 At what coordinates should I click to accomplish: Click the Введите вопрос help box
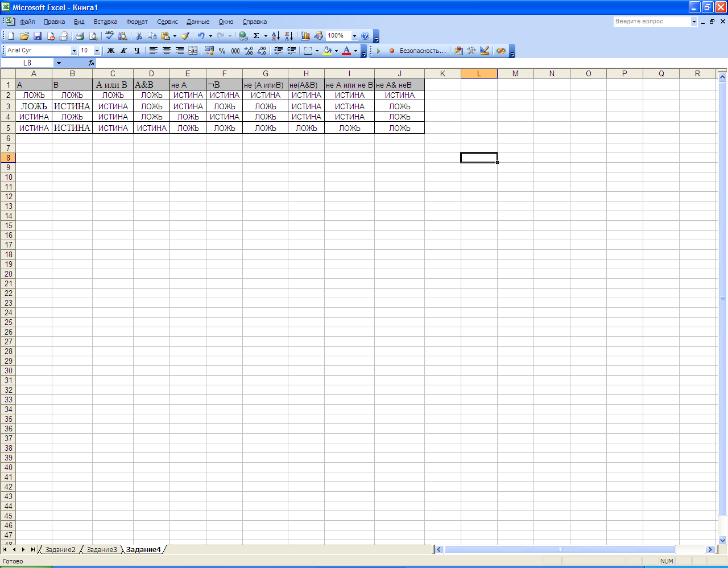click(652, 22)
